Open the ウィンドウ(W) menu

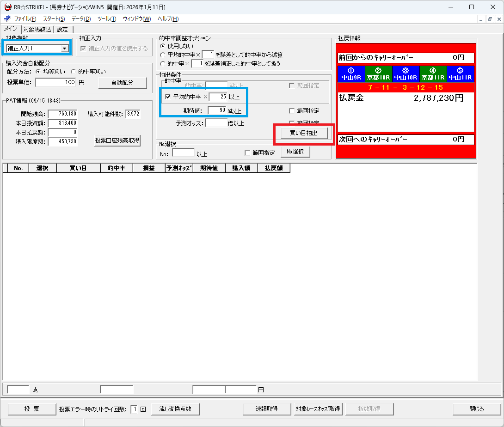pos(136,19)
